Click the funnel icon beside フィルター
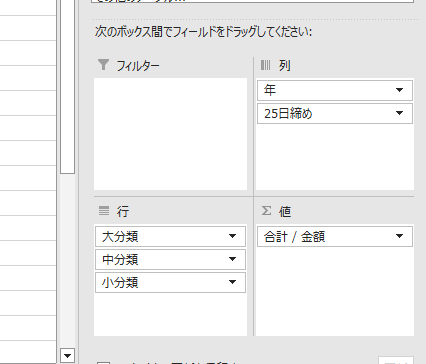Image resolution: width=426 pixels, height=364 pixels. pyautogui.click(x=103, y=65)
